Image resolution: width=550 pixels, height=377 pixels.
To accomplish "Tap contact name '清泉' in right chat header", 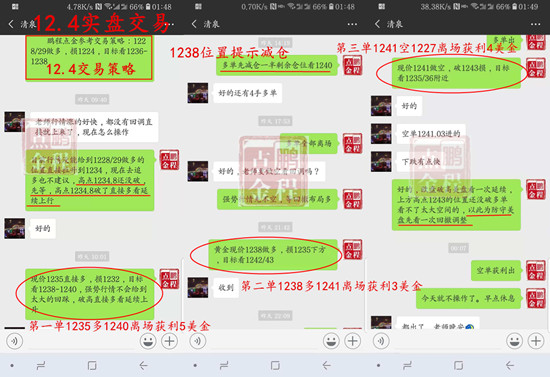I will click(x=395, y=24).
